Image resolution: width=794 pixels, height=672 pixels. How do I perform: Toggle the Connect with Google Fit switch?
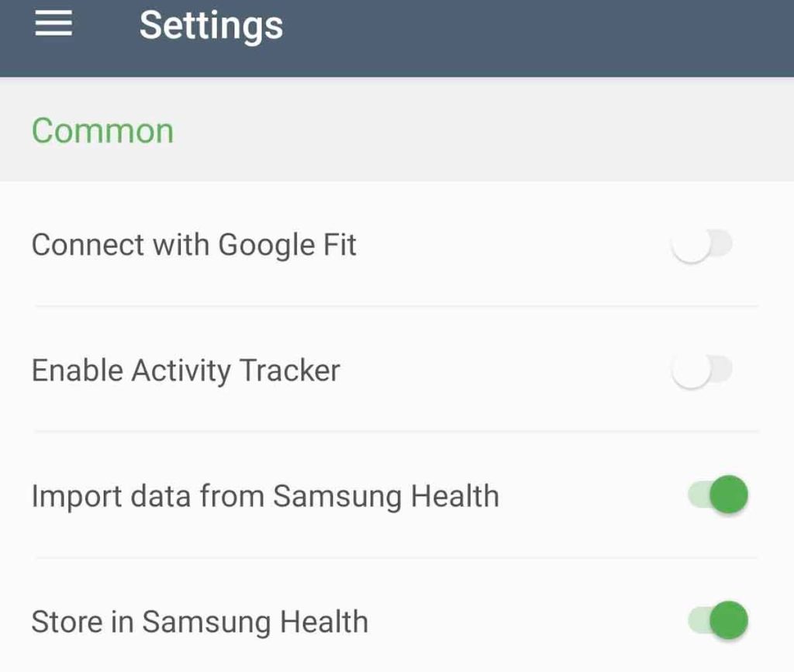pos(702,246)
